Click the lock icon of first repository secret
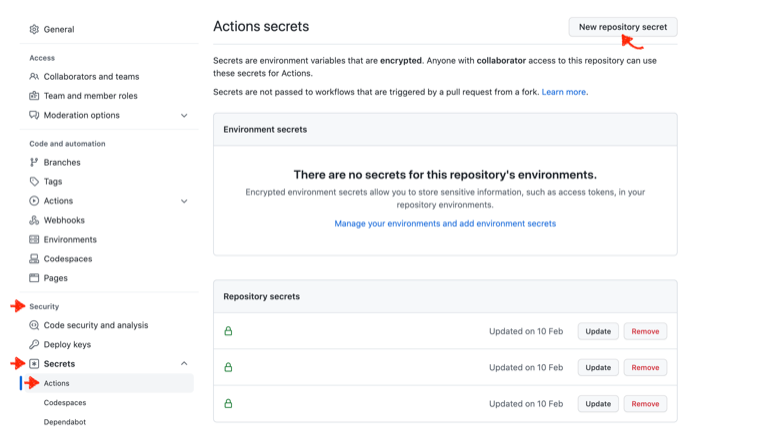 (228, 331)
